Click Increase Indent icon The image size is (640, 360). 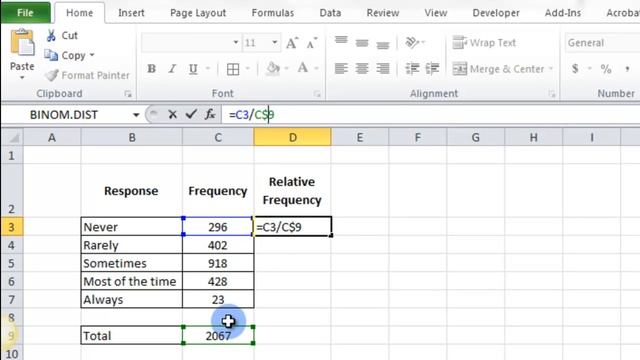pos(432,69)
